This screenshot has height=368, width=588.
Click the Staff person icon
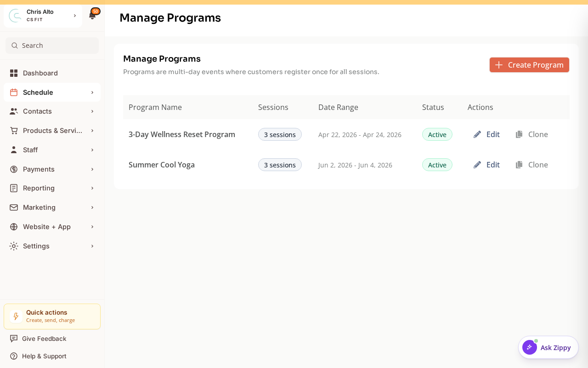[14, 150]
